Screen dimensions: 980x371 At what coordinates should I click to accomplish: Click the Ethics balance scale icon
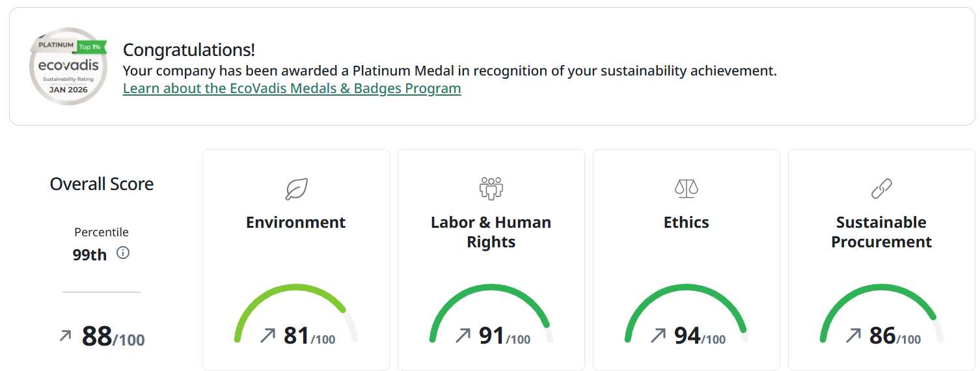pyautogui.click(x=686, y=189)
